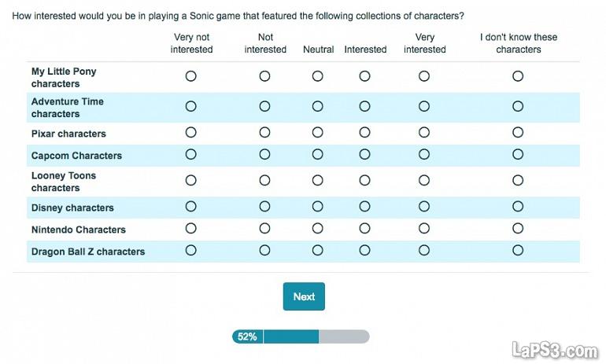Select Very not interested for Capcom Characters

tap(190, 155)
